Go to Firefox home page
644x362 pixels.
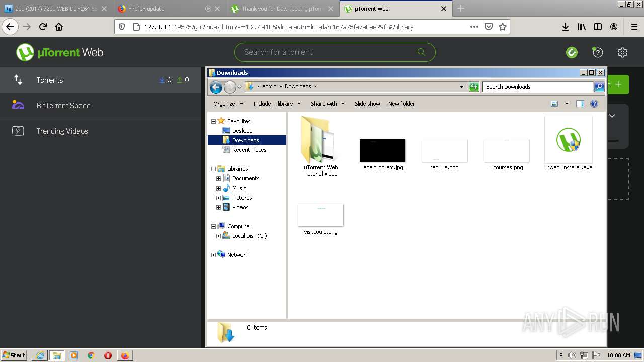(x=59, y=27)
